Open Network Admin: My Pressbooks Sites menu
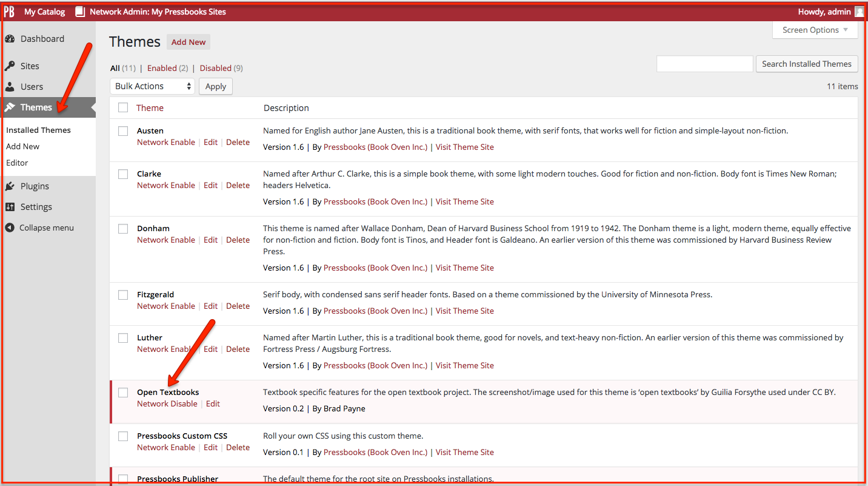This screenshot has height=486, width=868. [158, 12]
